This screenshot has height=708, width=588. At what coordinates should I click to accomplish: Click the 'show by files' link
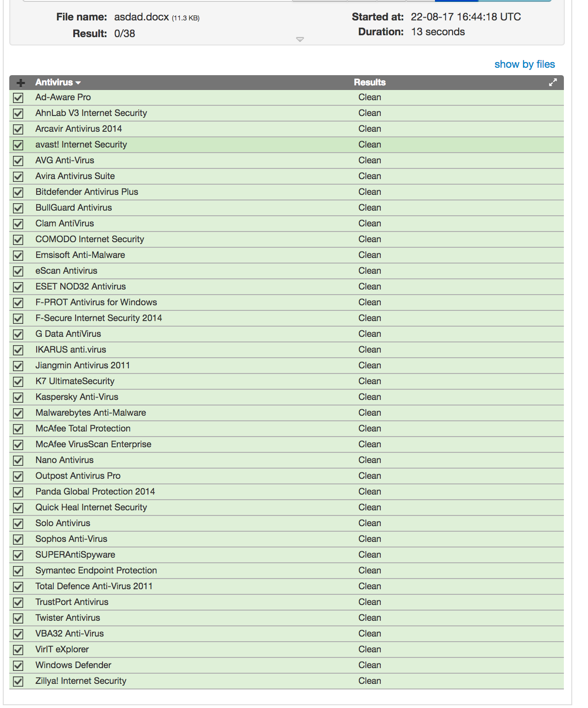pyautogui.click(x=524, y=64)
